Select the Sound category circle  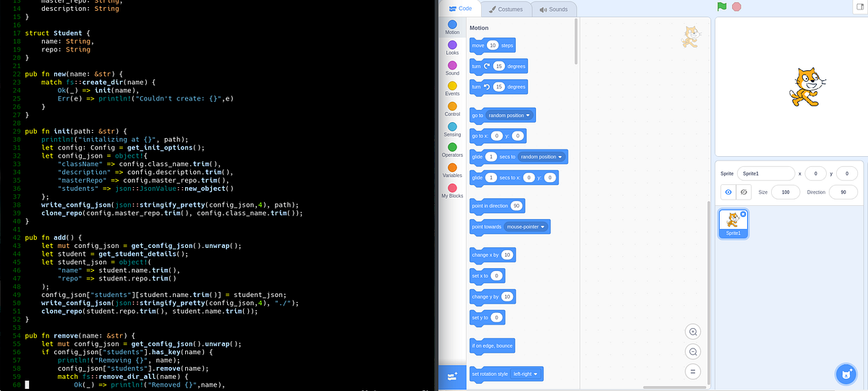(x=452, y=65)
